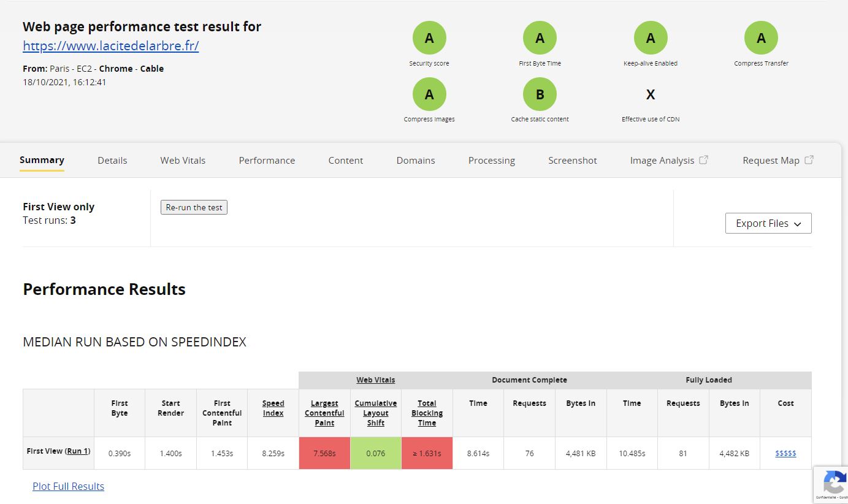Click the Web Vitals table header link
This screenshot has height=504, width=848.
[x=376, y=380]
